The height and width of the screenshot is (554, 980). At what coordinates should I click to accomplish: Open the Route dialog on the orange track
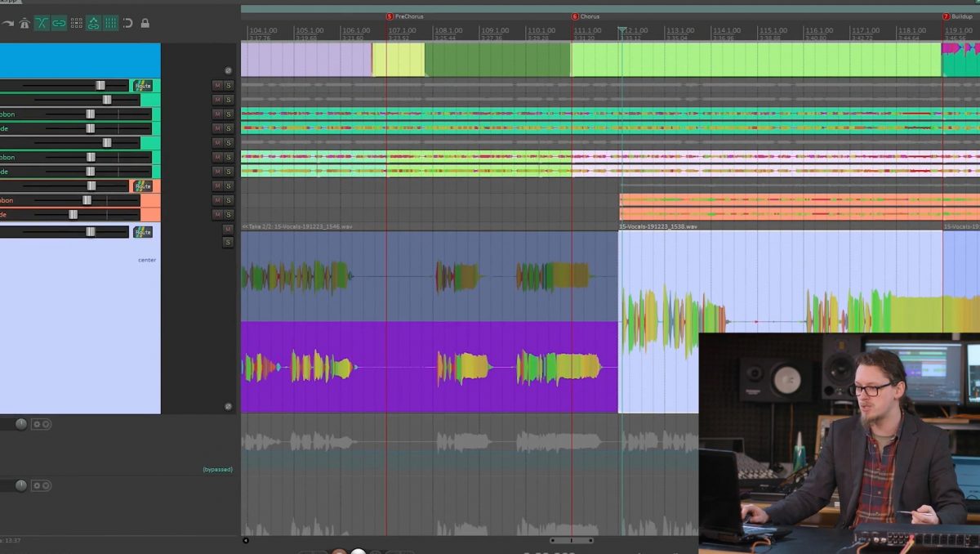click(143, 186)
